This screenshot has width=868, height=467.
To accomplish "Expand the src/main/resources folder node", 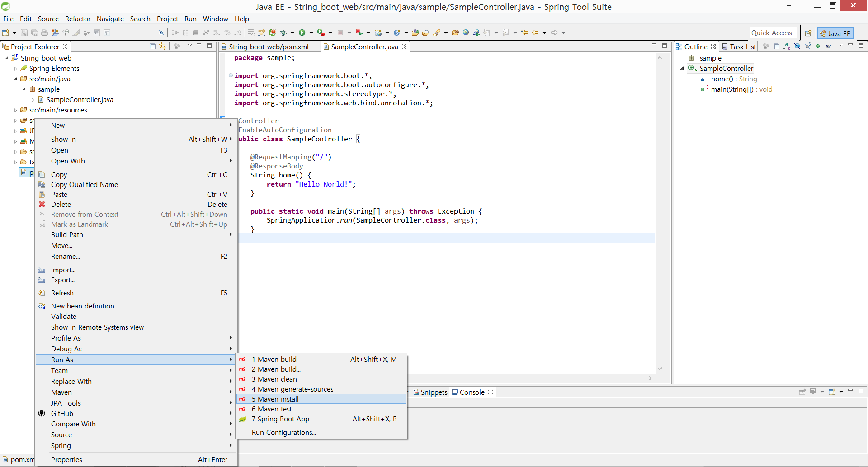I will point(15,110).
